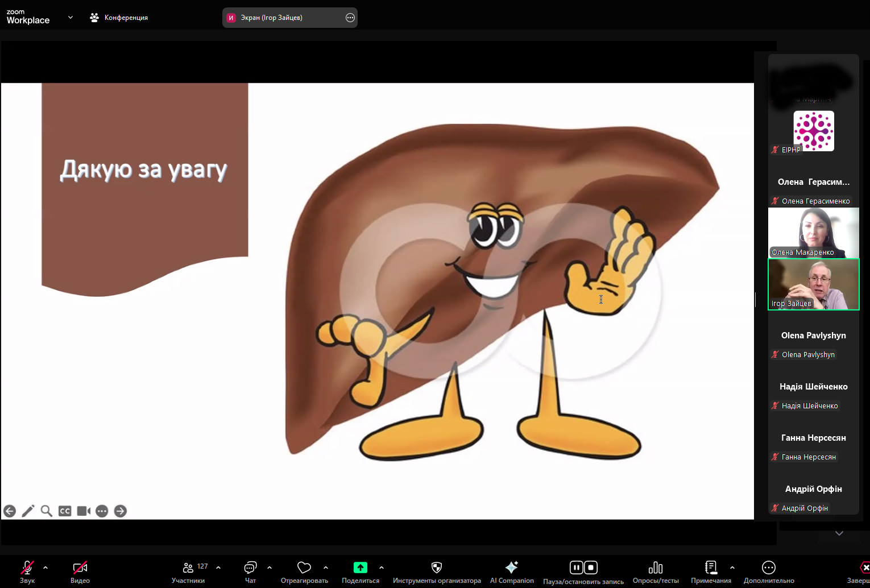The width and height of the screenshot is (870, 588).
Task: Click Поделиться share screen button
Action: click(x=360, y=572)
